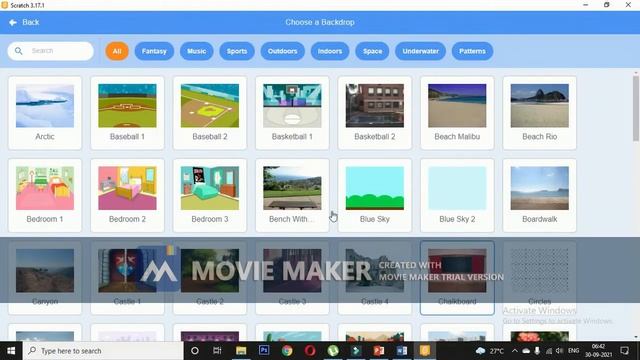Switch the ENG input language

pyautogui.click(x=573, y=351)
